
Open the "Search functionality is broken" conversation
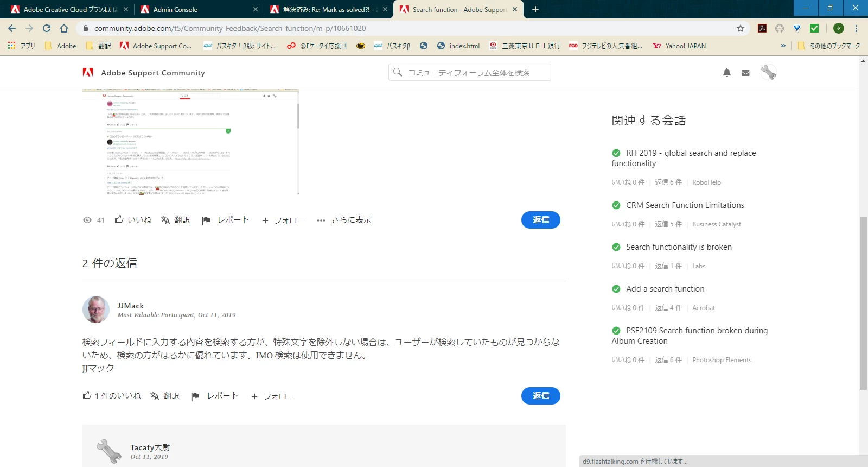[679, 247]
